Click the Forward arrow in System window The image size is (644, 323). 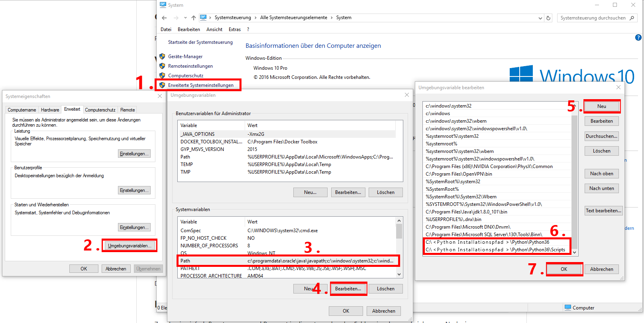tap(176, 18)
